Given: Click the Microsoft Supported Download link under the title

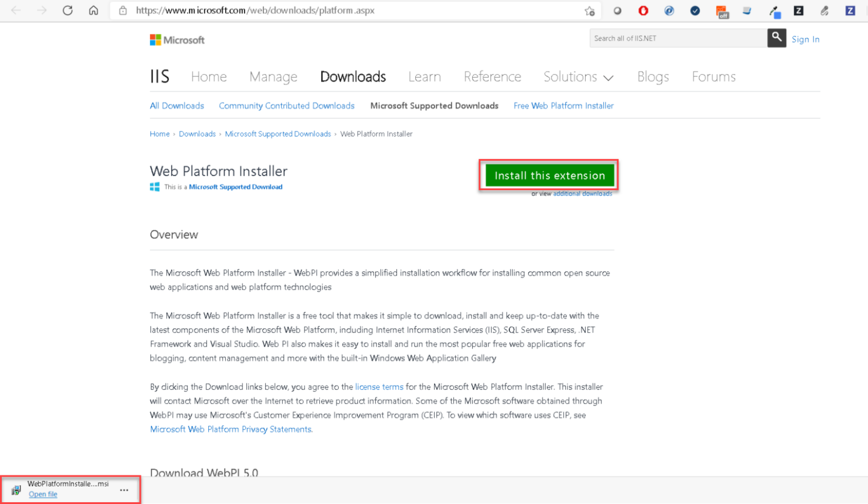Looking at the screenshot, I should click(x=236, y=187).
